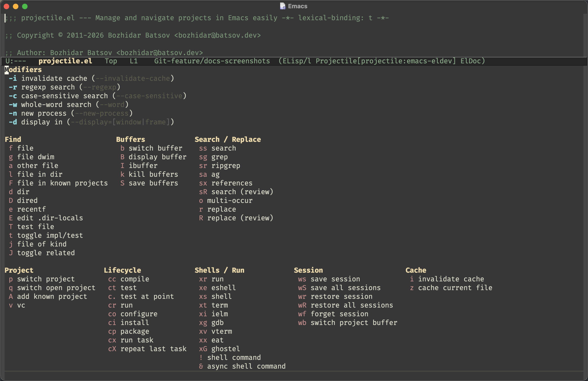Pick 'l file in dir' entry
Screen dimensions: 588x381
[36, 174]
